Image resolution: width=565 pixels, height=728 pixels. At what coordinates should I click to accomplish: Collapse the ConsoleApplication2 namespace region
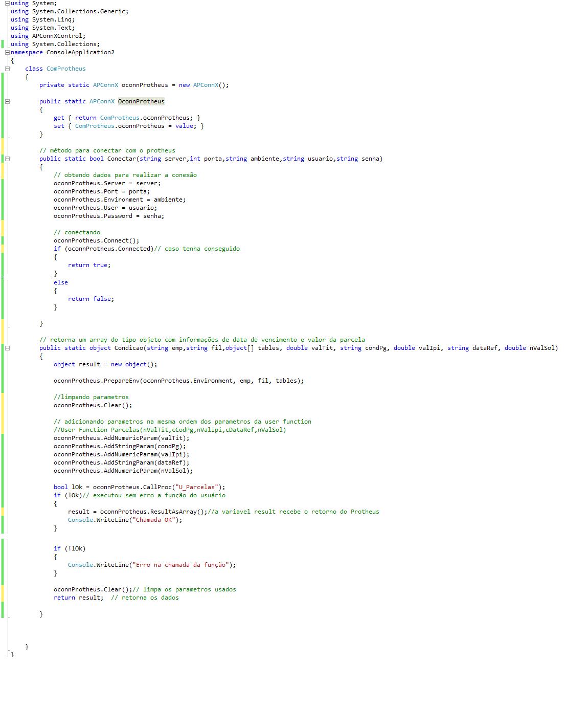7,52
